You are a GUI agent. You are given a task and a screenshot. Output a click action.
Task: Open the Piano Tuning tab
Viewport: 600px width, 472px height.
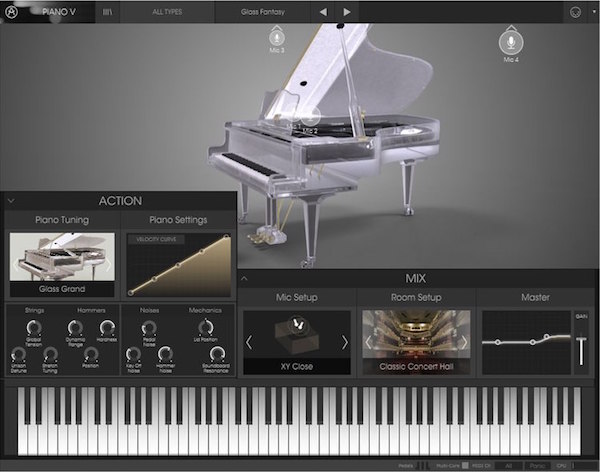point(62,220)
